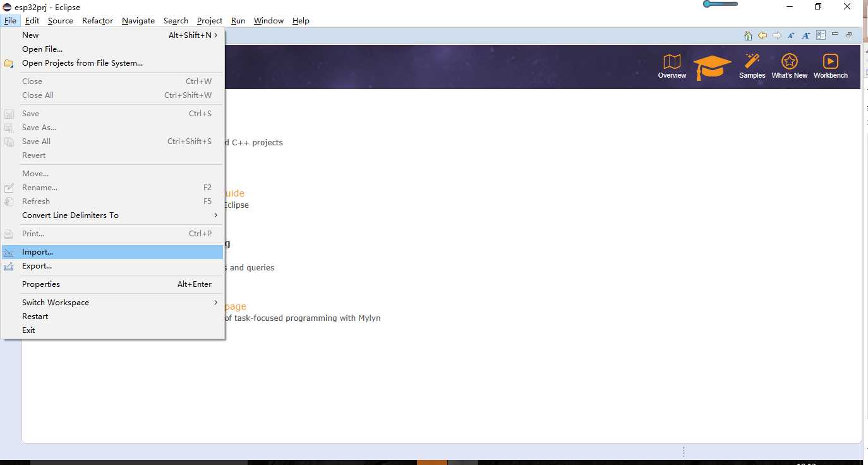Open the What's New star icon
The height and width of the screenshot is (465, 868).
789,66
